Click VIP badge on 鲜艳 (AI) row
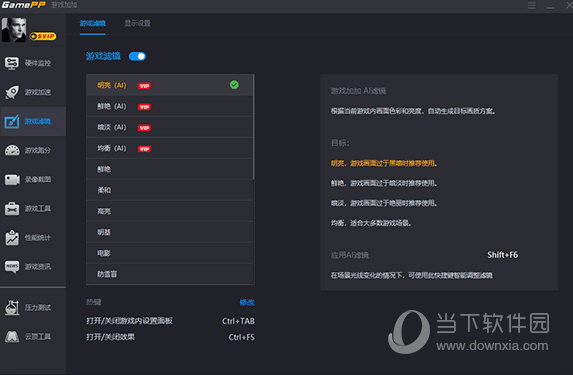Image resolution: width=573 pixels, height=375 pixels. pyautogui.click(x=144, y=107)
